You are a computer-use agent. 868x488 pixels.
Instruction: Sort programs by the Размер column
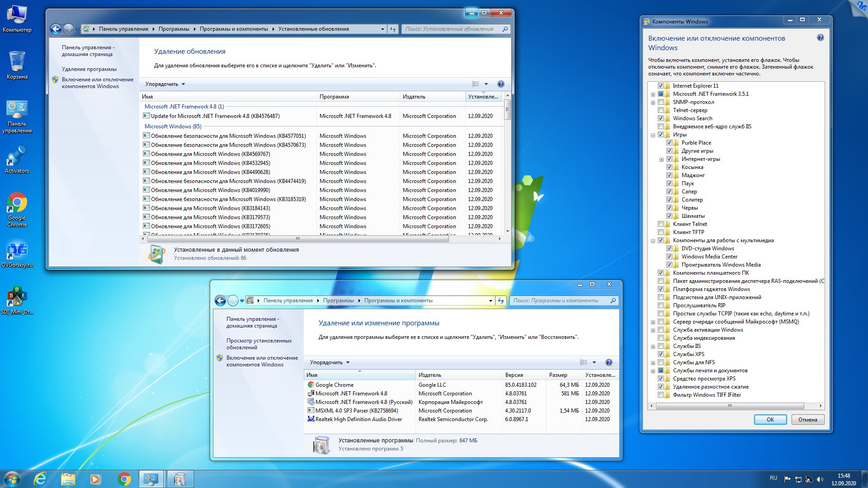(x=564, y=375)
